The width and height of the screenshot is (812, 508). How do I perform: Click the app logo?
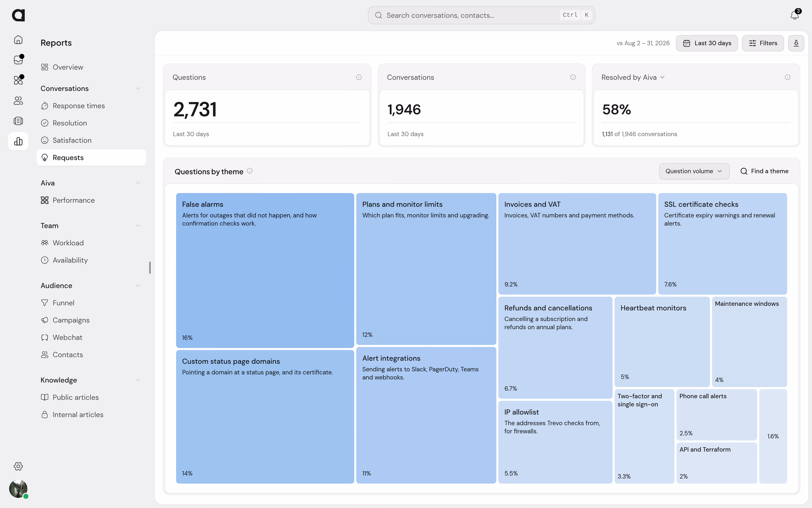(18, 15)
